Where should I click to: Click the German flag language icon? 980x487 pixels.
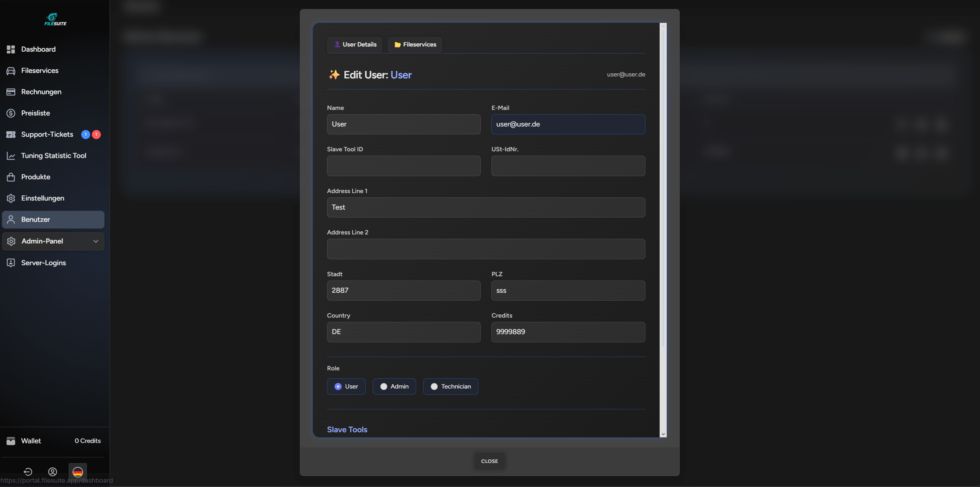77,472
